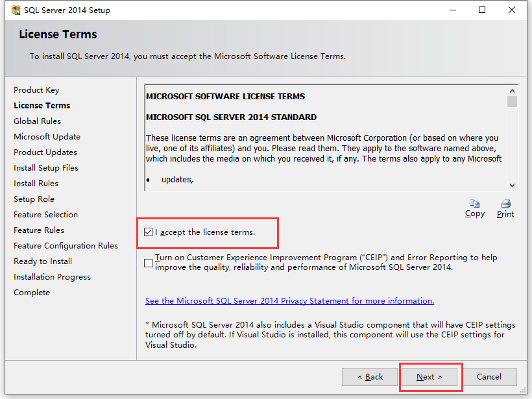Select the Installation Progress step

pyautogui.click(x=52, y=276)
